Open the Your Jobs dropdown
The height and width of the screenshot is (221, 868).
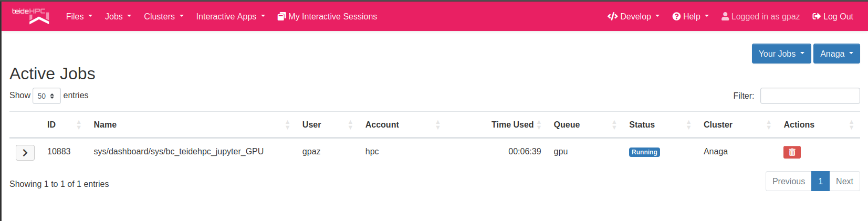pyautogui.click(x=781, y=54)
